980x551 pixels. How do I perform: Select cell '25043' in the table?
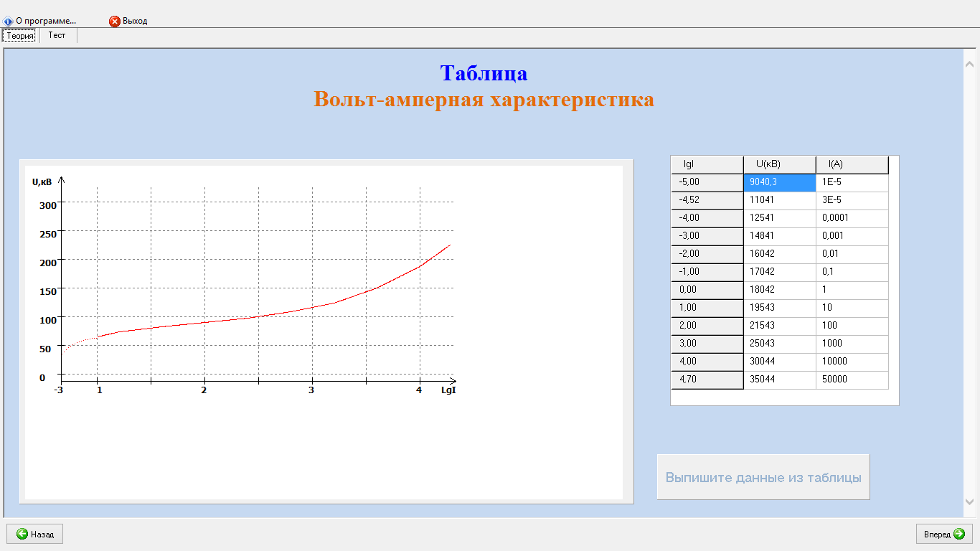pos(780,344)
